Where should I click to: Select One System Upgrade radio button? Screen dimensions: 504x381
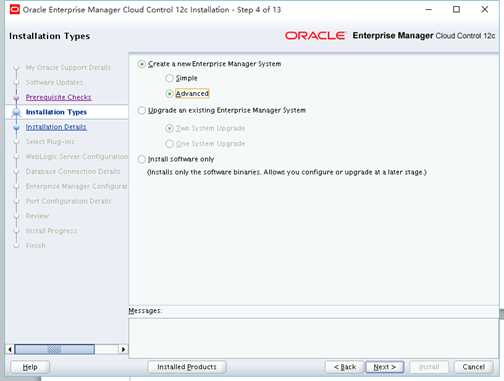pyautogui.click(x=169, y=144)
